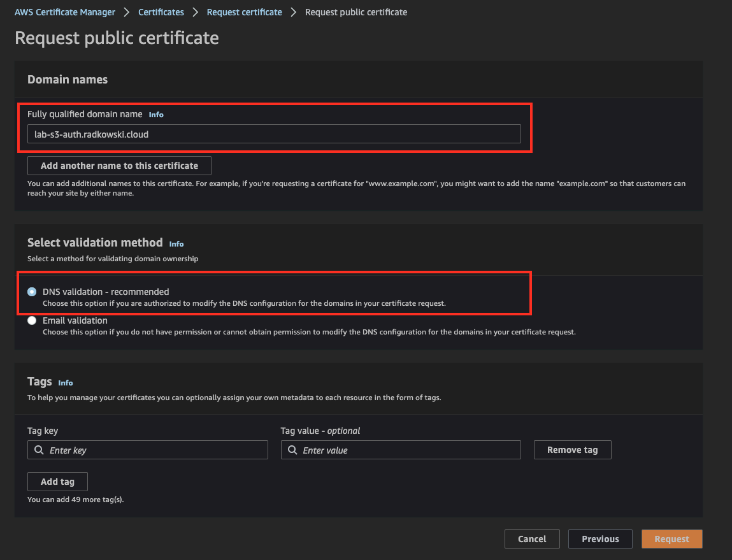Click the Cancel button
The image size is (732, 560).
532,539
